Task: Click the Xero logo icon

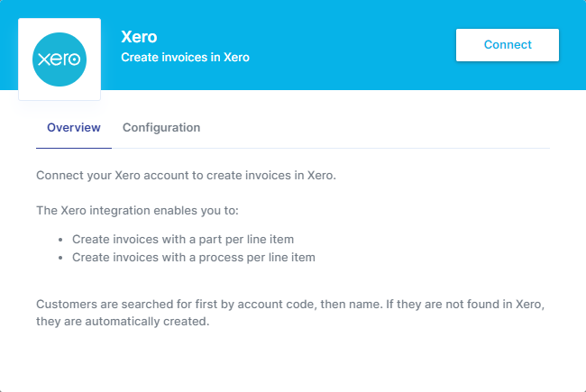Action: [x=60, y=59]
